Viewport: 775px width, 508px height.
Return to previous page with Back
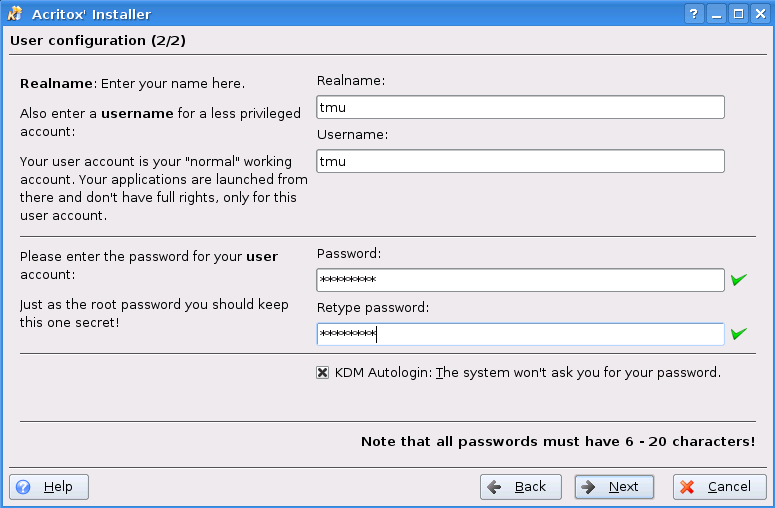(x=521, y=487)
